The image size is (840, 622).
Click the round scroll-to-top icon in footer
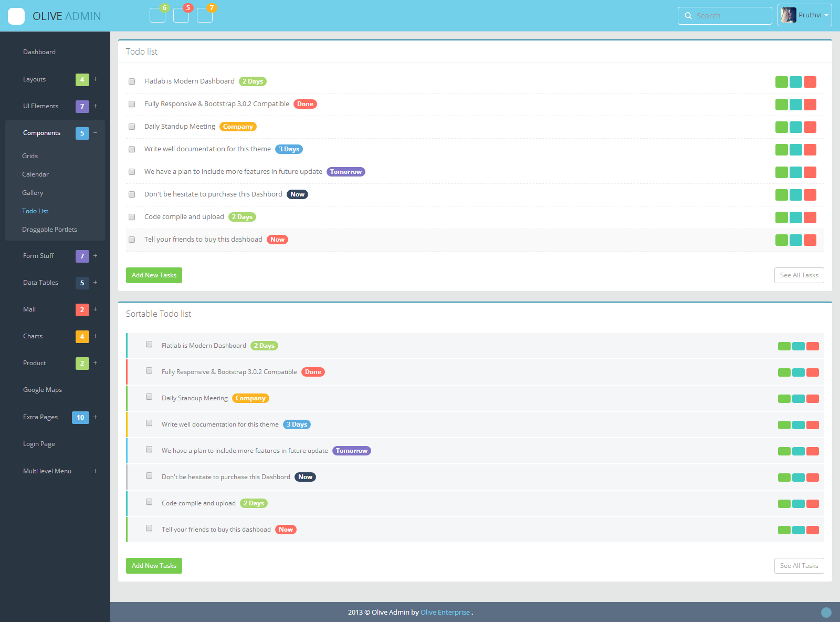[826, 613]
